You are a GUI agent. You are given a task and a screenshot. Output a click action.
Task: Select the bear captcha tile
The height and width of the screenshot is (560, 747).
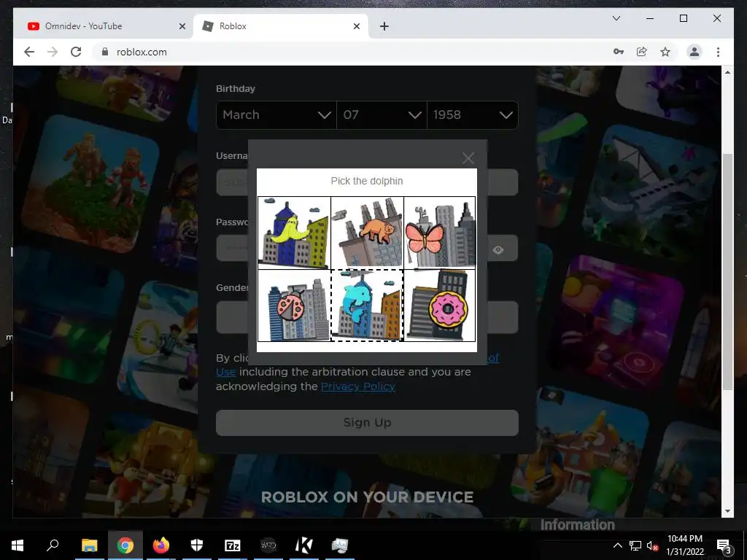tap(367, 233)
